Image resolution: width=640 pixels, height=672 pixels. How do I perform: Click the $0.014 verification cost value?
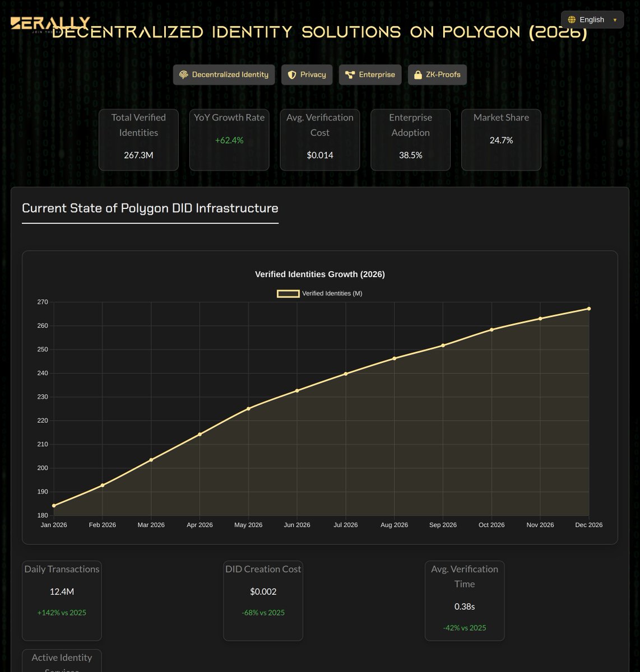pyautogui.click(x=320, y=155)
